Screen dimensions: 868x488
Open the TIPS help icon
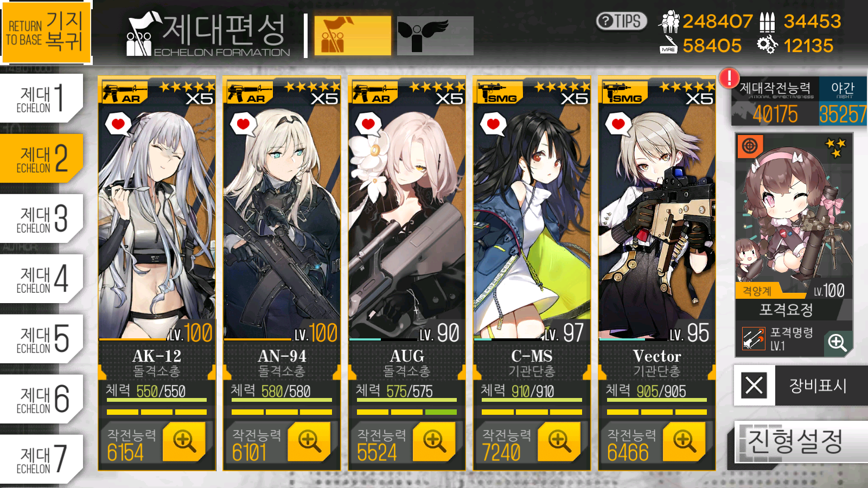622,21
